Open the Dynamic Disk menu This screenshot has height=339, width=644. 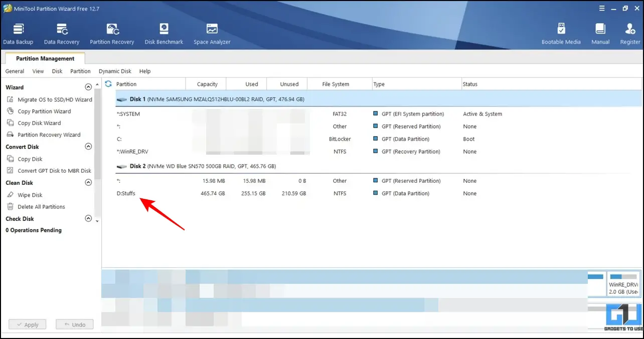tap(115, 71)
